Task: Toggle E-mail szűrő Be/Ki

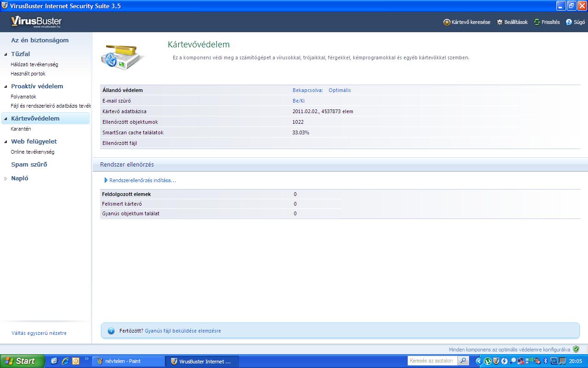Action: click(299, 101)
